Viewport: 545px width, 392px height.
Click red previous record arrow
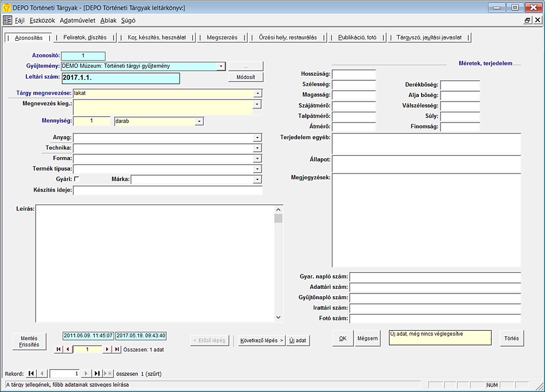tap(67, 349)
